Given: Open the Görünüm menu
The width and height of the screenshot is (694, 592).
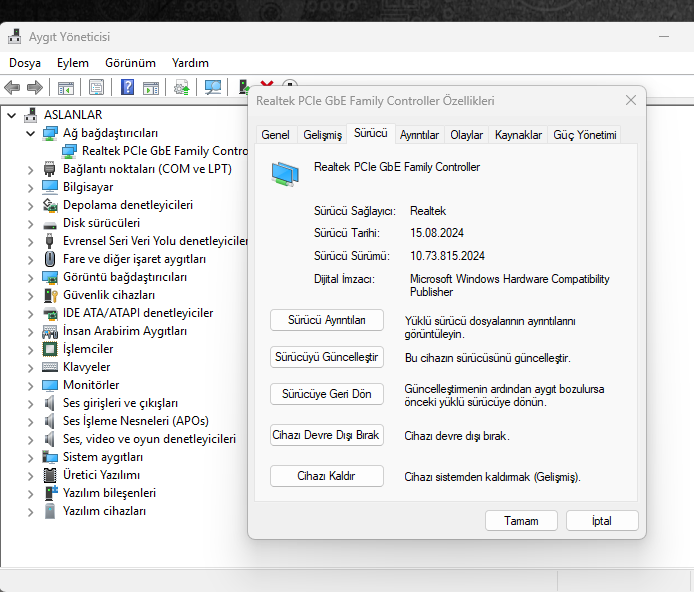Looking at the screenshot, I should (x=130, y=63).
